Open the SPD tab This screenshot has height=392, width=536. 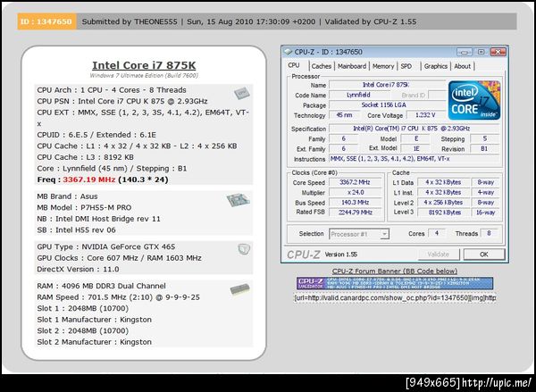click(406, 66)
